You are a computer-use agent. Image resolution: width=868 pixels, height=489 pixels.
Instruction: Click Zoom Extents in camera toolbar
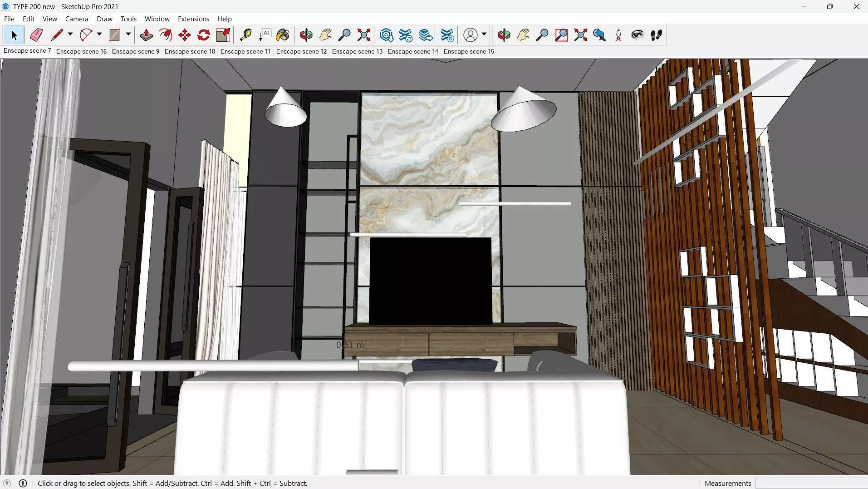580,35
